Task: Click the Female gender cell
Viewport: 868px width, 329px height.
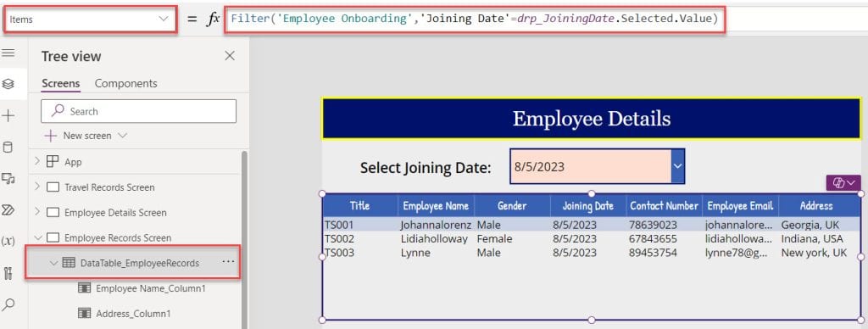Action: (494, 239)
